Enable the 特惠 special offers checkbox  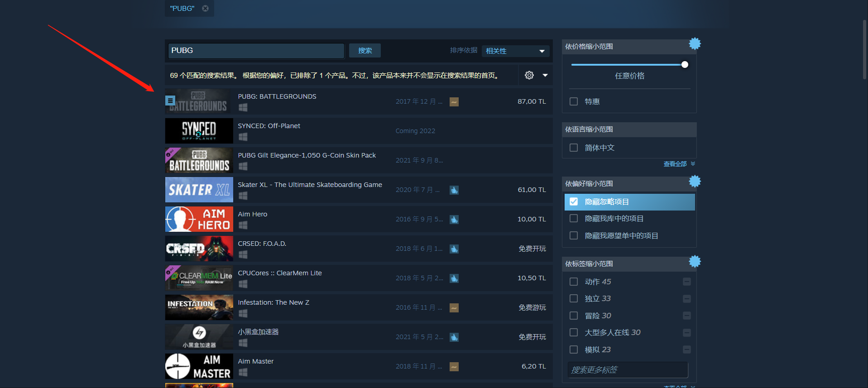[x=574, y=101]
